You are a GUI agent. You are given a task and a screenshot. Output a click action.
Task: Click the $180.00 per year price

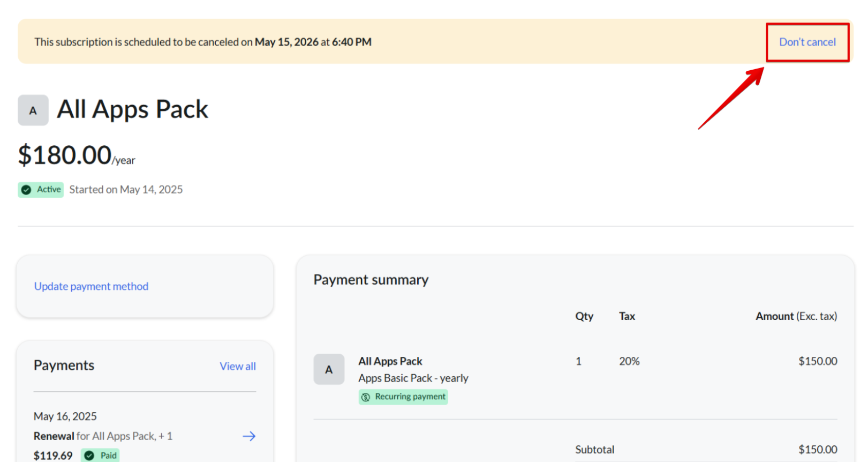76,155
